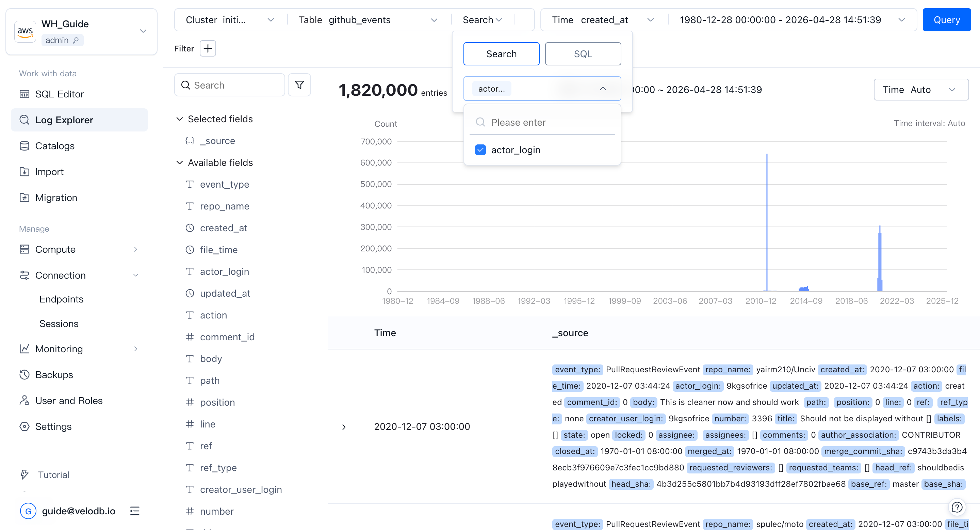Uncheck the actor_login checkbox
The image size is (980, 530).
coord(480,150)
